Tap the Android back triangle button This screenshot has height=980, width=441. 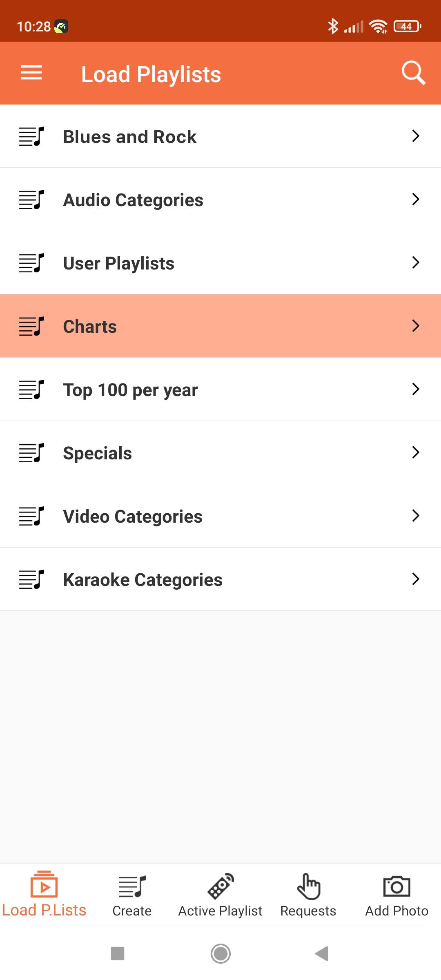coord(322,954)
